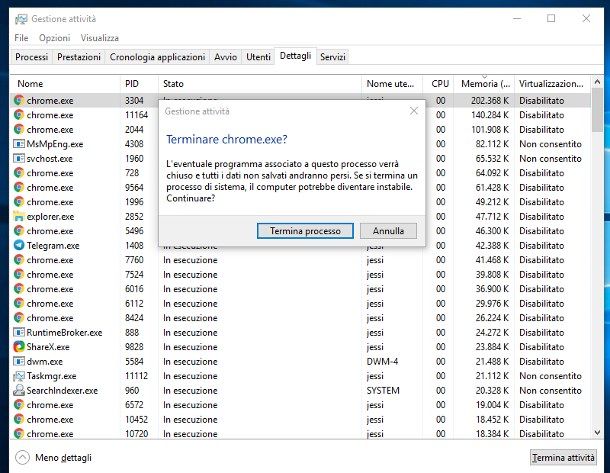Click Chrome icon in PID 10720 row
Viewport: 610px width, 473px height.
pyautogui.click(x=19, y=434)
